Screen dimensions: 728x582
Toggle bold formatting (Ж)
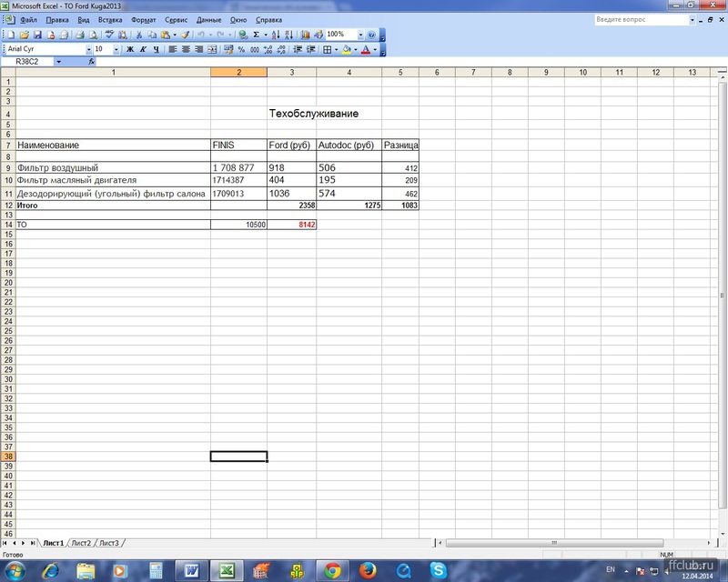click(x=130, y=49)
